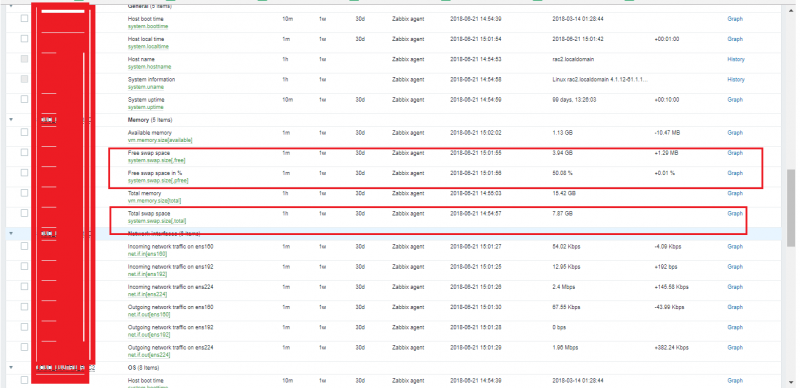The height and width of the screenshot is (388, 800).
Task: Collapse the Network interfaces group triangle
Action: [11, 233]
